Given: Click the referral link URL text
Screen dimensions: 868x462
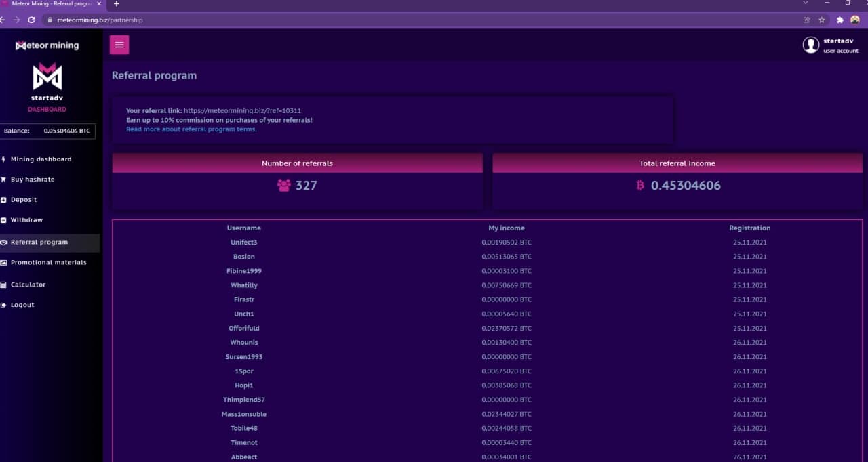Looking at the screenshot, I should (242, 110).
